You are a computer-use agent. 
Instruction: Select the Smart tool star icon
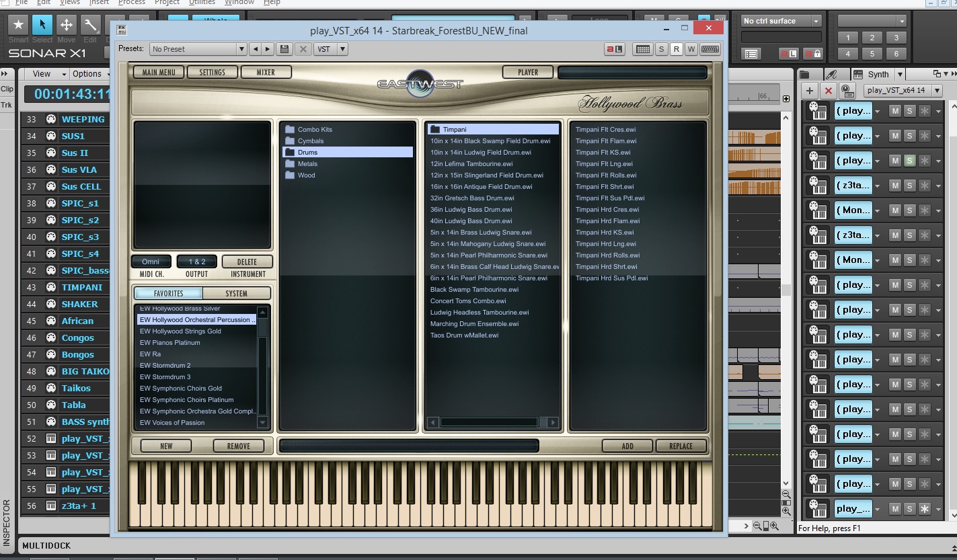[x=18, y=25]
